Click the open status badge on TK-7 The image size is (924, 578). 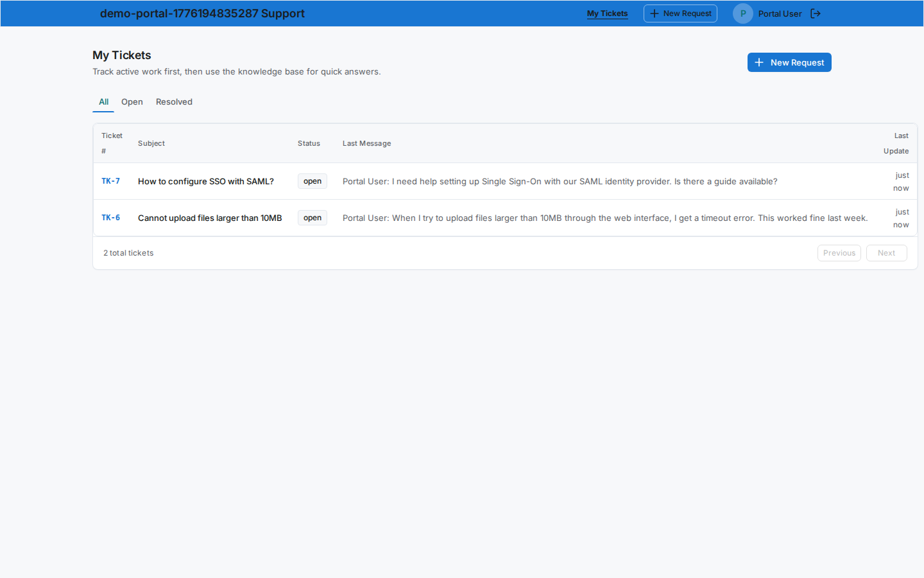pyautogui.click(x=312, y=181)
